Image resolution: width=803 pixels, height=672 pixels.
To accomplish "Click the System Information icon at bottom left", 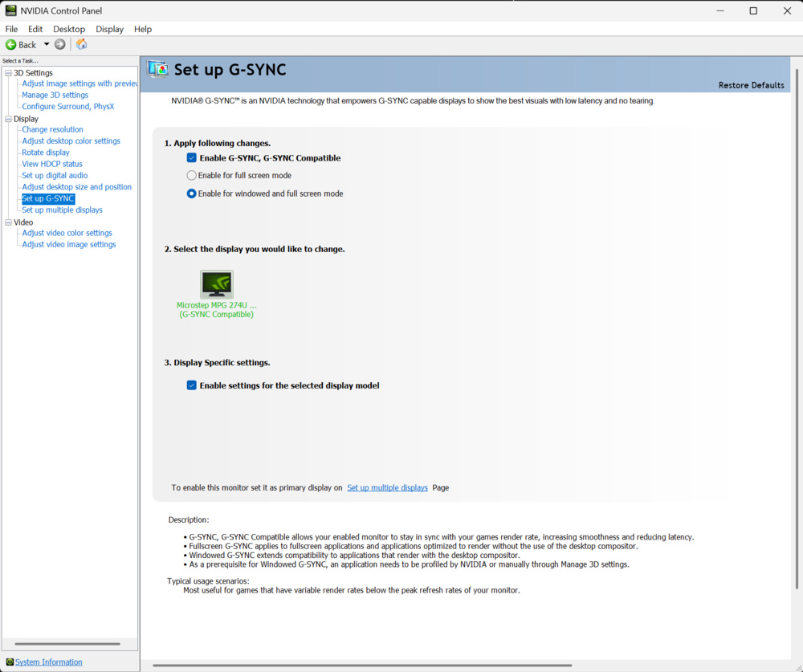I will (10, 662).
